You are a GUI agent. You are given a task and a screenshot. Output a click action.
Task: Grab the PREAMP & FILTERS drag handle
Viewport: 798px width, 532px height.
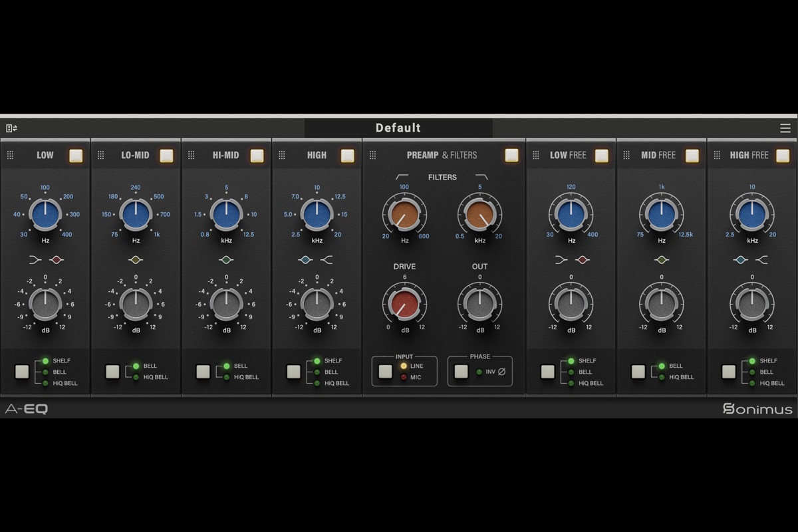[x=372, y=155]
